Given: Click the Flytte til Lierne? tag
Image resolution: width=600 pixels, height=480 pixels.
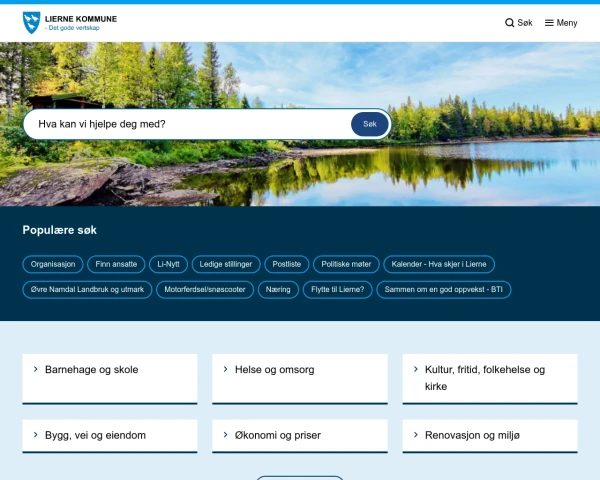Looking at the screenshot, I should coord(338,289).
